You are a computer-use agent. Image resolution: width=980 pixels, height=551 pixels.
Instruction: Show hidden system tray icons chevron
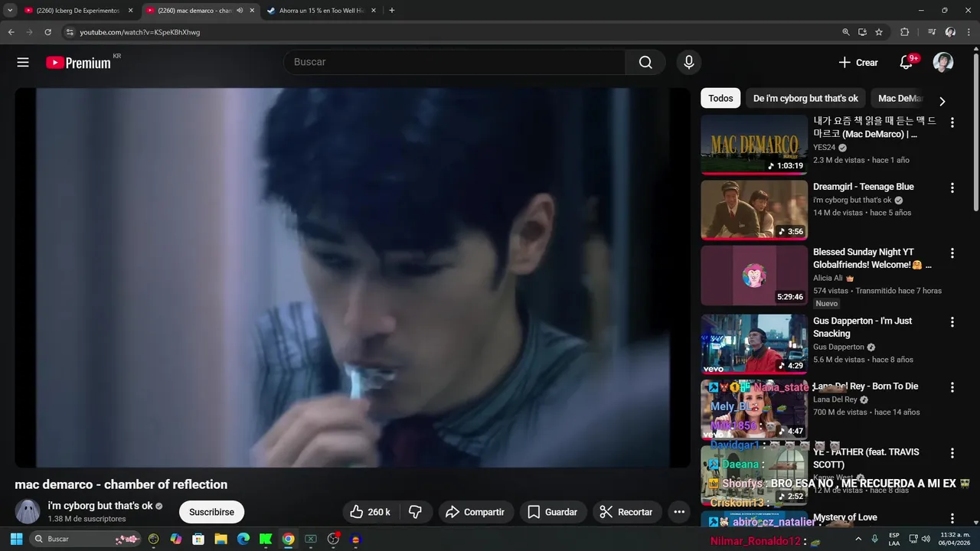tap(859, 539)
